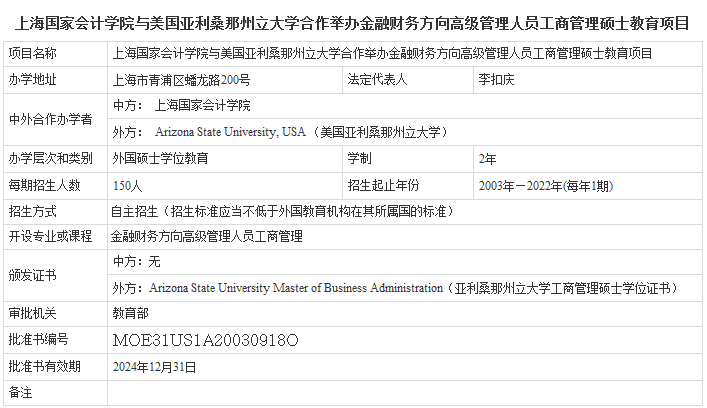The height and width of the screenshot is (408, 707).
Task: Select the 2年 duration value
Action: 487,158
